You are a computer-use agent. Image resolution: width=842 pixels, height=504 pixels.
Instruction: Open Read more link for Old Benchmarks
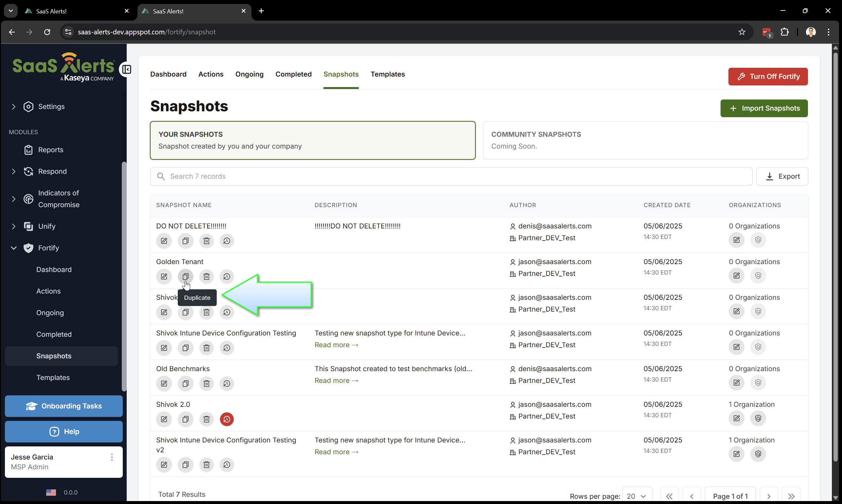point(336,380)
